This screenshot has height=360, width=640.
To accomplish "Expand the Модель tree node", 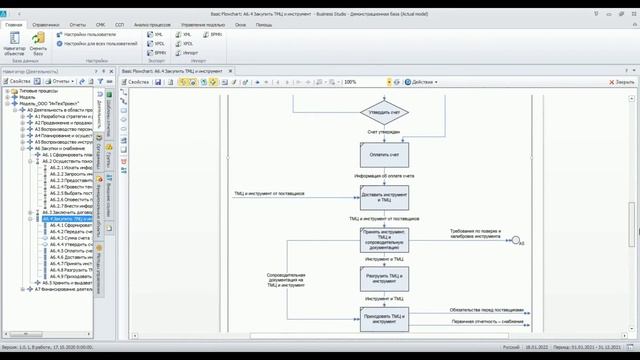I will [7, 97].
